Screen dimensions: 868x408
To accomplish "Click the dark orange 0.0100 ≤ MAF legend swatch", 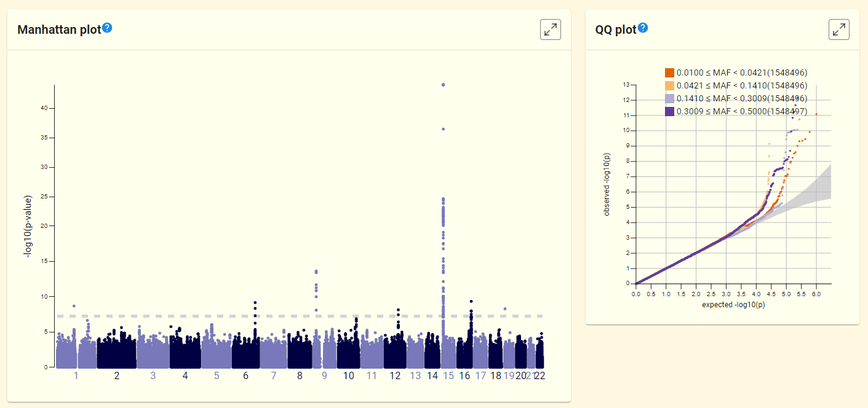I will pos(670,73).
